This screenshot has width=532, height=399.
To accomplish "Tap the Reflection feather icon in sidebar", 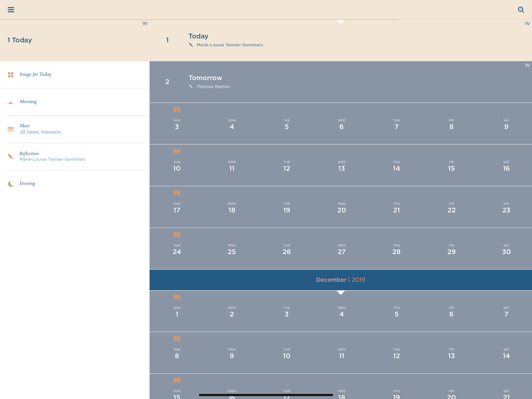I will [x=11, y=157].
